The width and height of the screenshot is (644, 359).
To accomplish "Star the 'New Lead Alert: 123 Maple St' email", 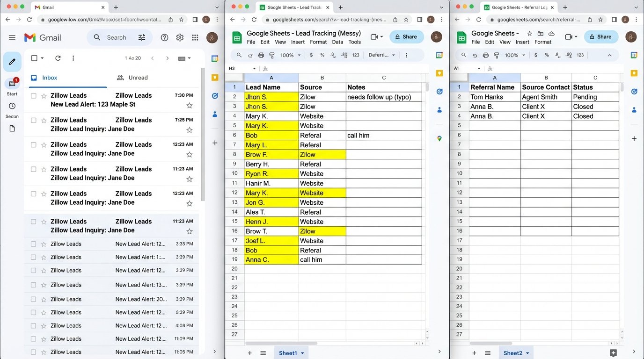I will [190, 106].
